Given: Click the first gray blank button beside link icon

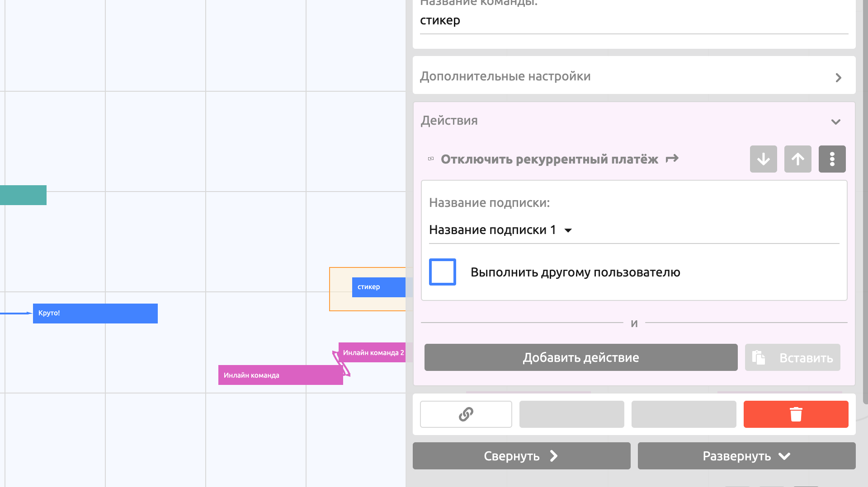Looking at the screenshot, I should tap(571, 414).
